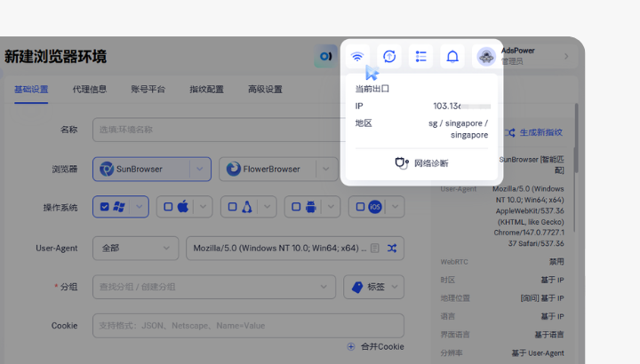
Task: Open the 分组 group search dropdown
Action: pyautogui.click(x=214, y=287)
